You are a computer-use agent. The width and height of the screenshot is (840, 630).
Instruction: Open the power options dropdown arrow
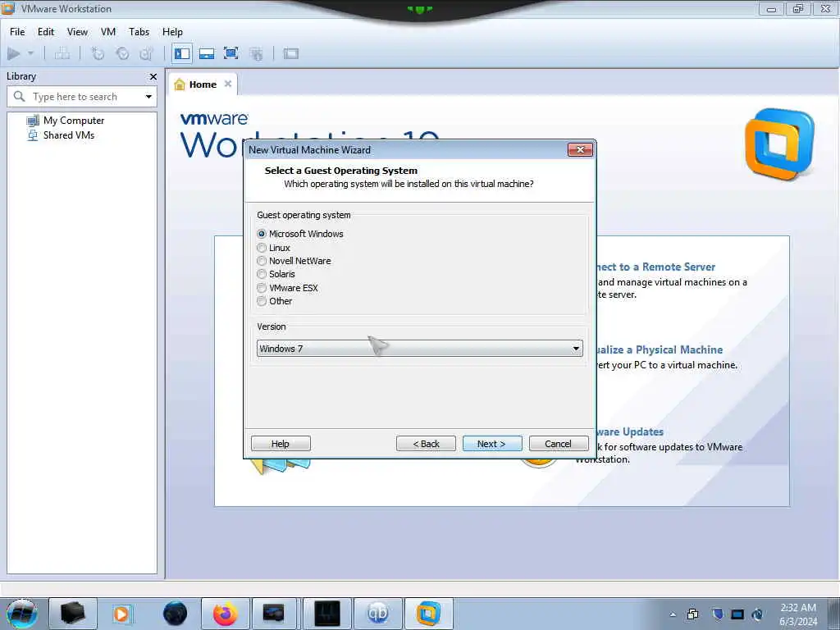(x=30, y=53)
